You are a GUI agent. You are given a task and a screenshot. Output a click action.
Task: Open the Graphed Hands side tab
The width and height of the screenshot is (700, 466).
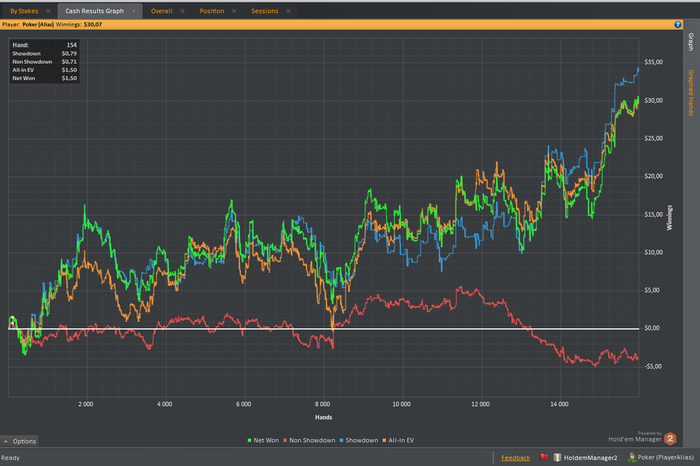(x=691, y=92)
